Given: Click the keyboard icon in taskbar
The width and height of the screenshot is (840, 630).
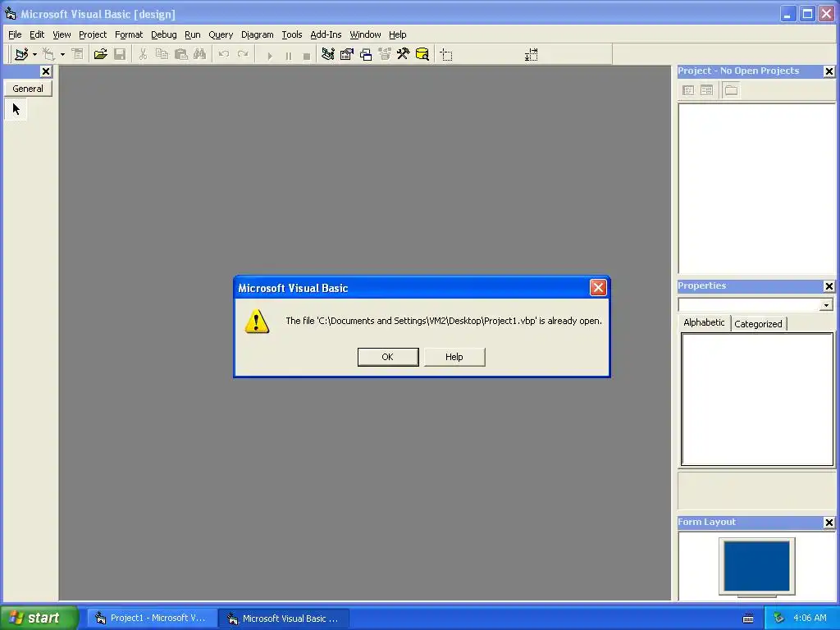Looking at the screenshot, I should pyautogui.click(x=748, y=619).
